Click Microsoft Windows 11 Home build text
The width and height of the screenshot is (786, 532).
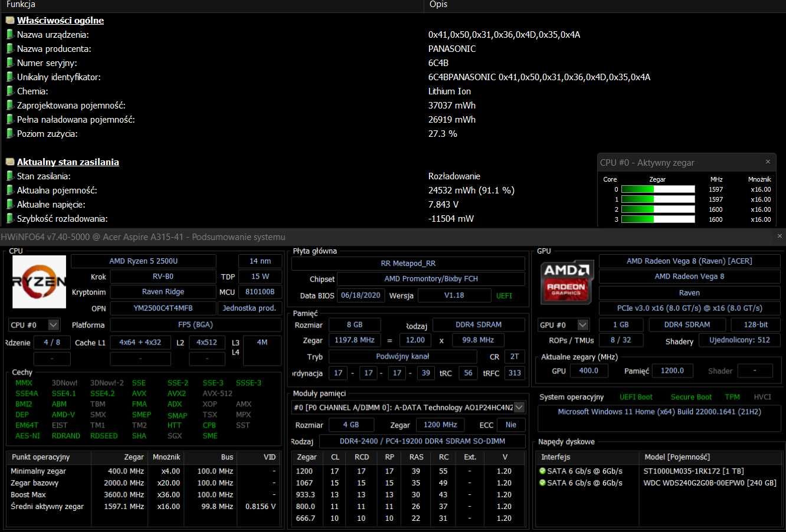coord(659,412)
